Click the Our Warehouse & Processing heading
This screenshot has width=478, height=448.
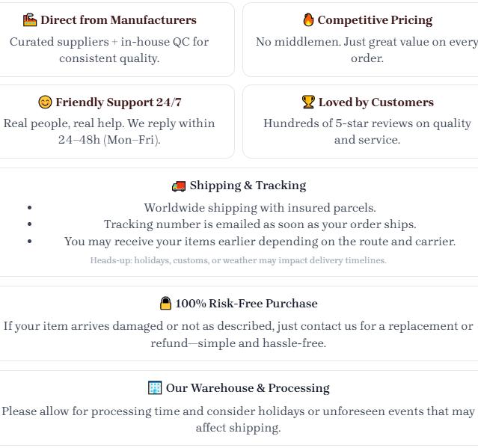click(248, 388)
